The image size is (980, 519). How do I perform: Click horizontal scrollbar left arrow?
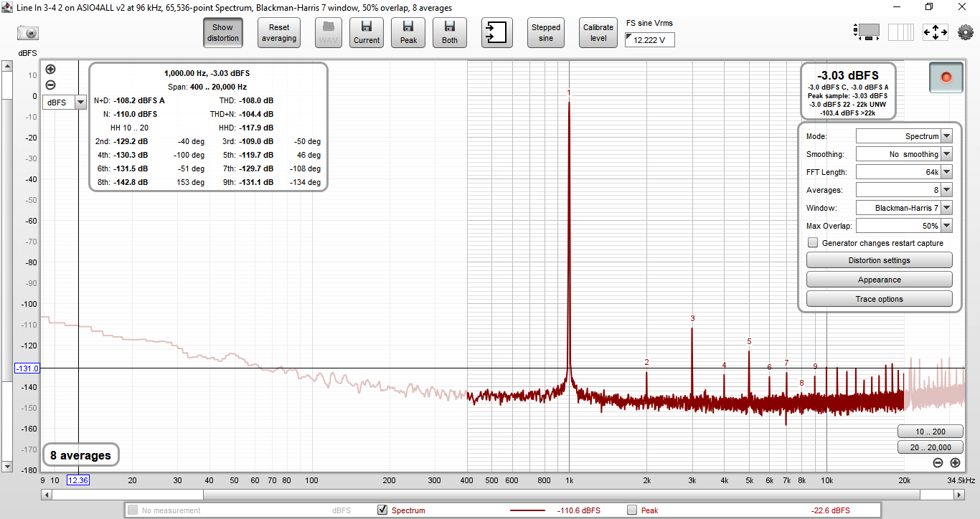tap(47, 494)
